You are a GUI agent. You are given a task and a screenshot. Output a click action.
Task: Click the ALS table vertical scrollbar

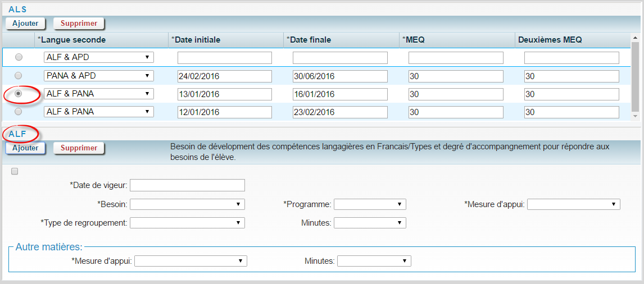point(635,79)
